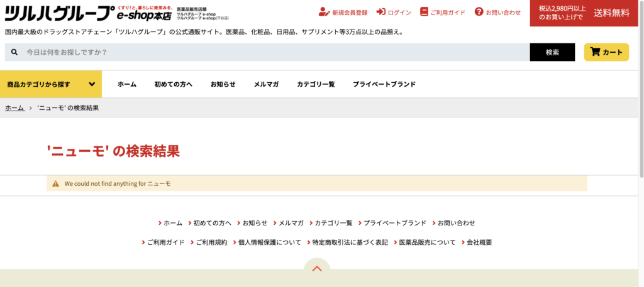Click the お問い合わせ question mark icon
The width and height of the screenshot is (644, 287).
tap(479, 11)
